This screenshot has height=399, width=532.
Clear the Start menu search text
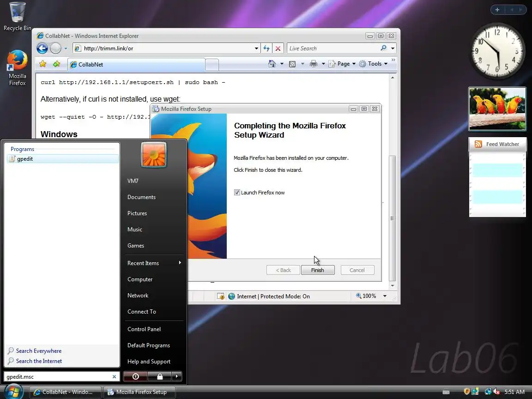(115, 377)
